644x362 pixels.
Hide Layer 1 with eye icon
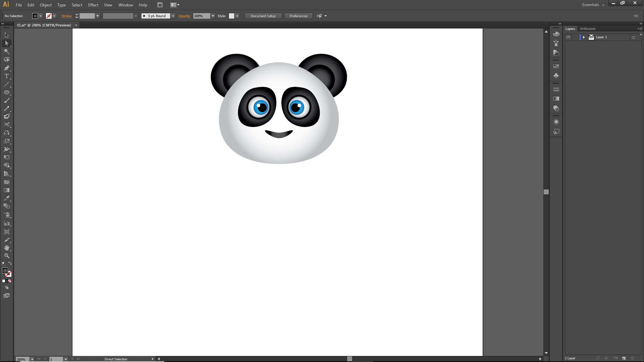tap(568, 37)
